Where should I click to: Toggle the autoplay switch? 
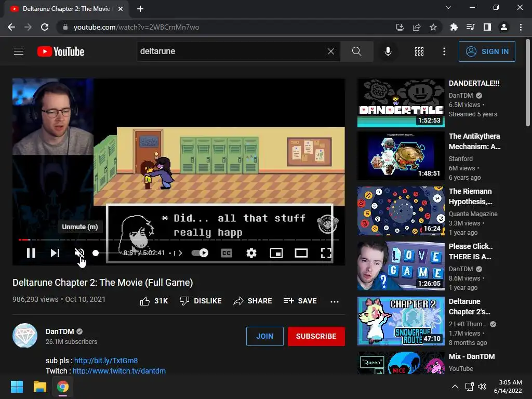200,253
